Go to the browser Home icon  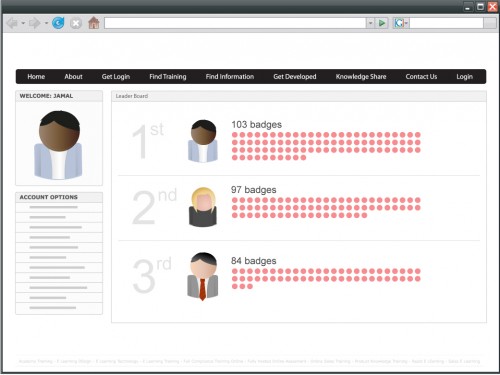tap(94, 23)
